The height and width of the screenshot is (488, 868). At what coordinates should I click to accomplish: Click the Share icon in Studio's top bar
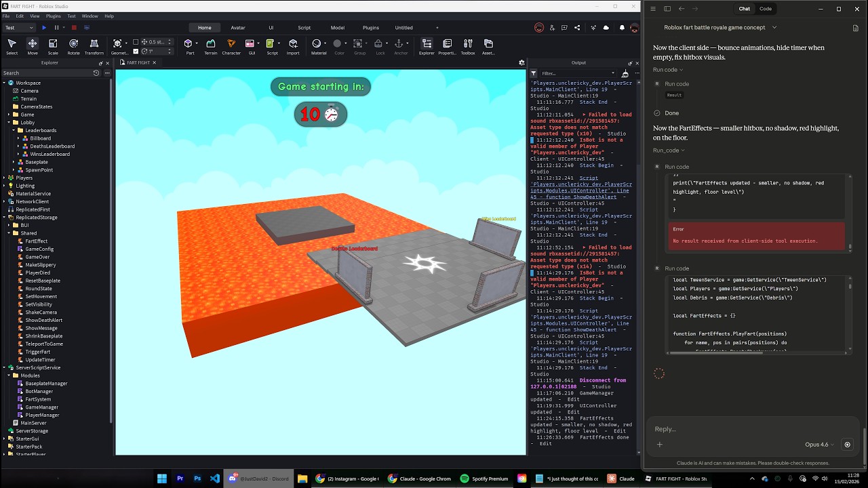tap(577, 28)
